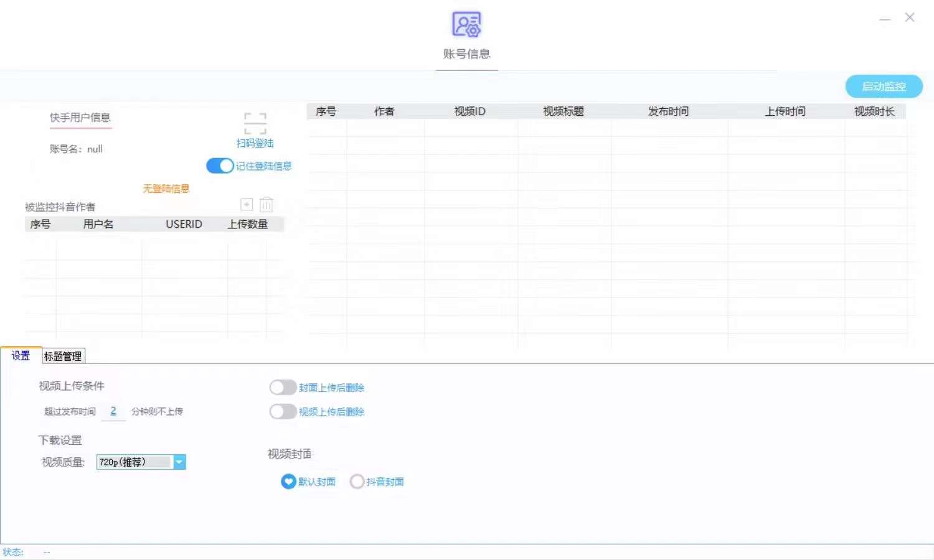Viewport: 934px width, 560px height.
Task: Click the 上传时间 column header
Action: [x=785, y=111]
